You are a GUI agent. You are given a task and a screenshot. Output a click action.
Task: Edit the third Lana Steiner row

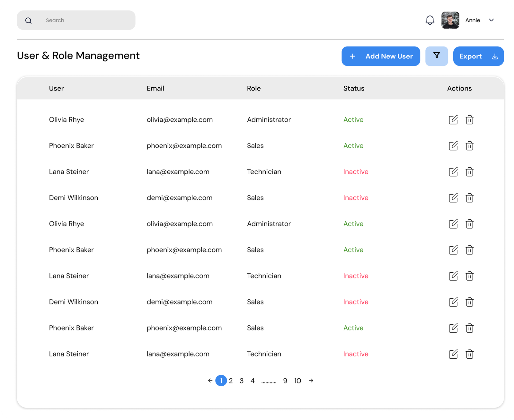tap(453, 354)
